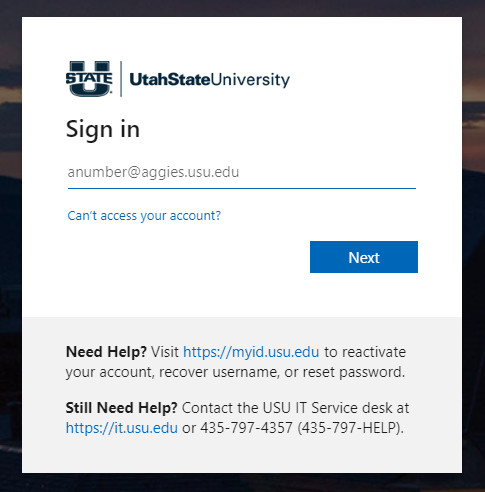
Task: Click the bold "Need Help?" label
Action: coord(106,352)
